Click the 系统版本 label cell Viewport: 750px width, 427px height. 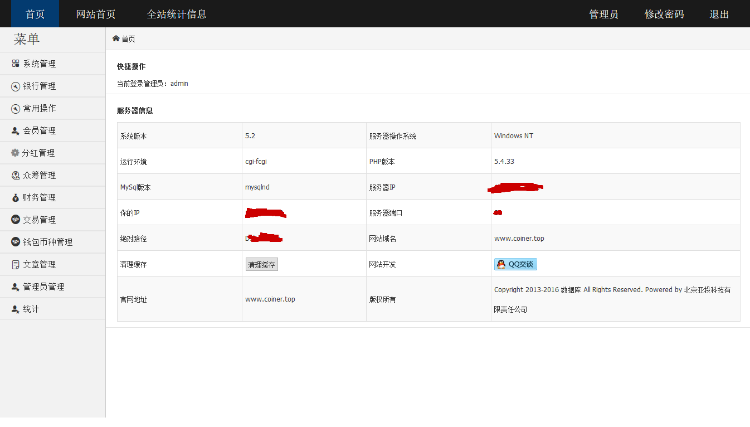coord(180,136)
